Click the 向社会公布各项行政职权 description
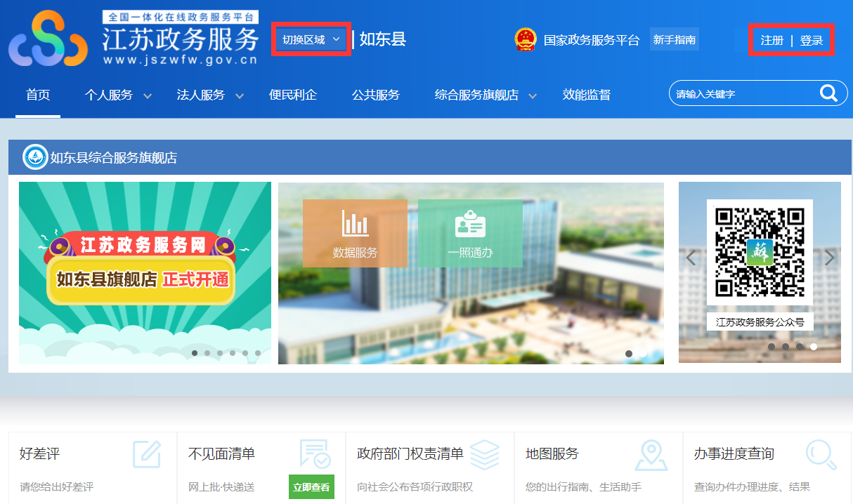853x504 pixels. pos(415,486)
